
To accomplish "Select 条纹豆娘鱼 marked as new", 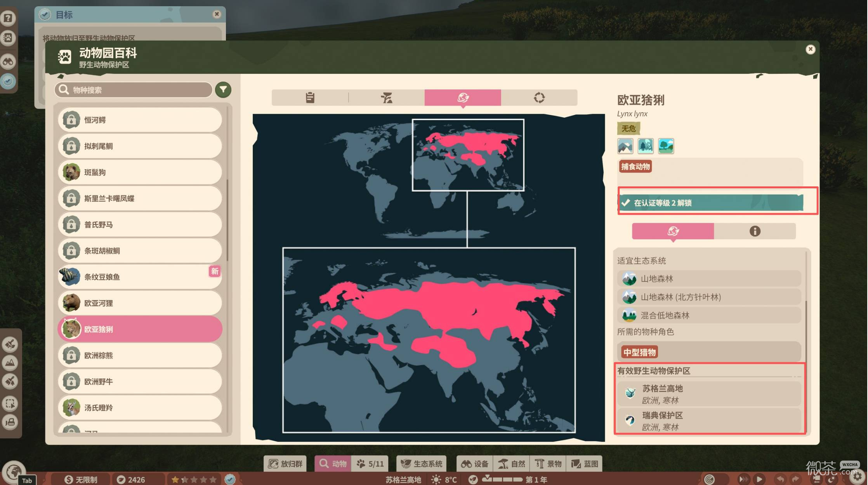I will 140,277.
